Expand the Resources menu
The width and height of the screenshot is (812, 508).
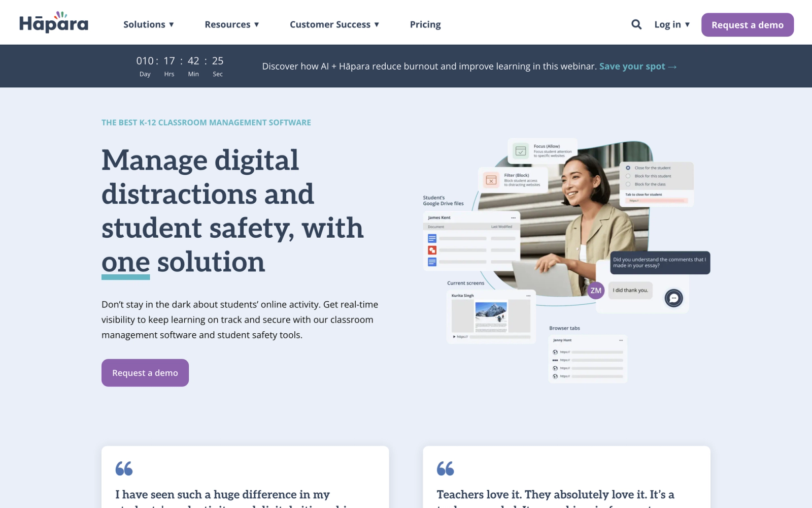point(232,24)
